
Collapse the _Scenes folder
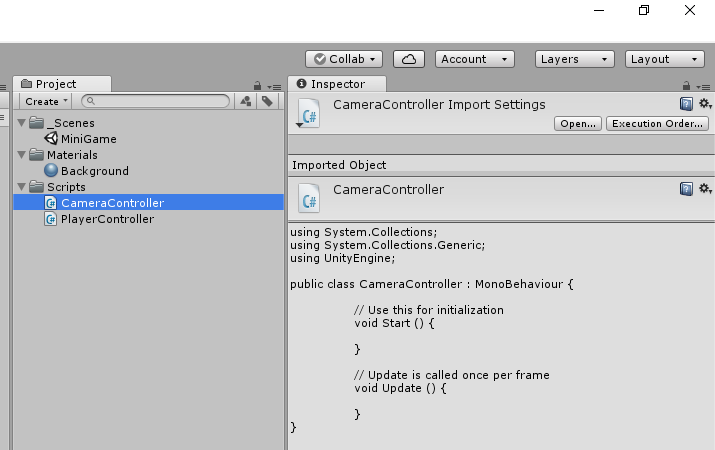(21, 123)
